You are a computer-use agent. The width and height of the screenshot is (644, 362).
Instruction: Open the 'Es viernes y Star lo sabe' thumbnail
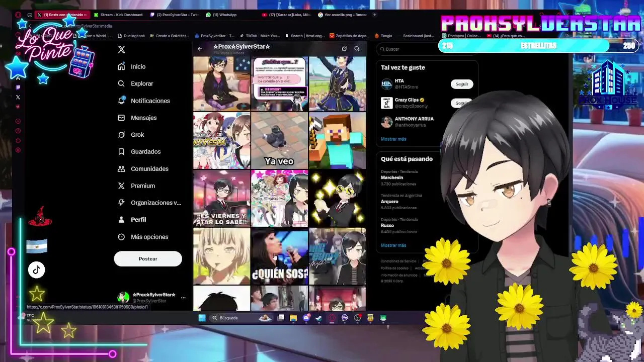(x=221, y=199)
